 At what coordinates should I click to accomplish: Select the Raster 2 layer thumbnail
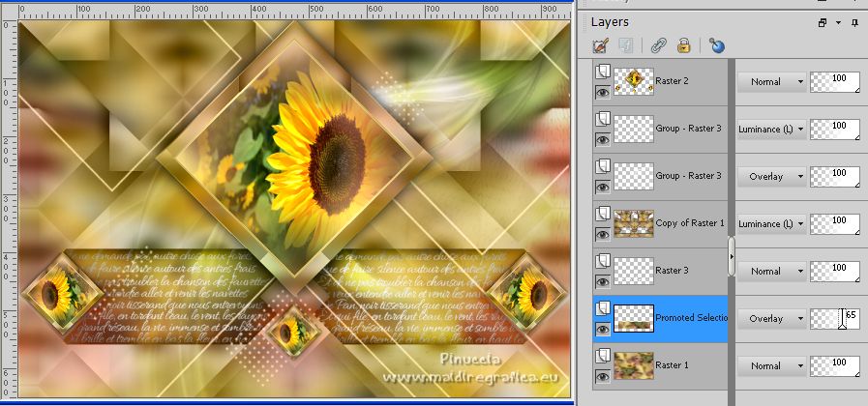click(634, 81)
